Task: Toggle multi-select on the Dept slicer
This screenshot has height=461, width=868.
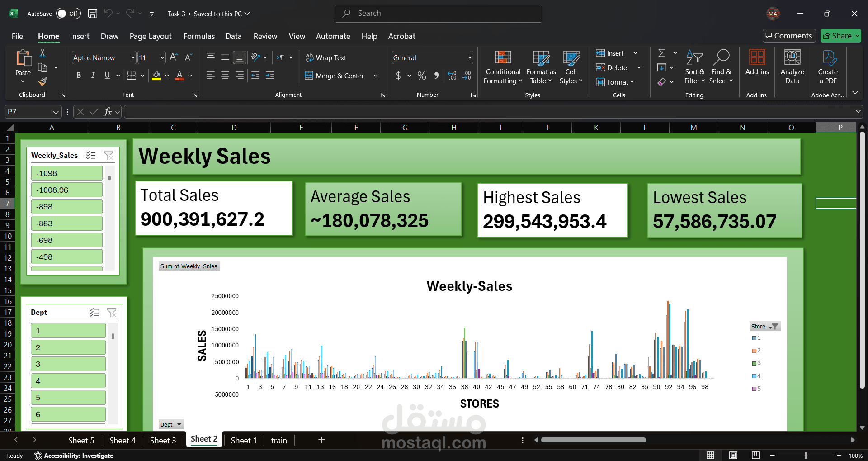Action: pos(94,312)
